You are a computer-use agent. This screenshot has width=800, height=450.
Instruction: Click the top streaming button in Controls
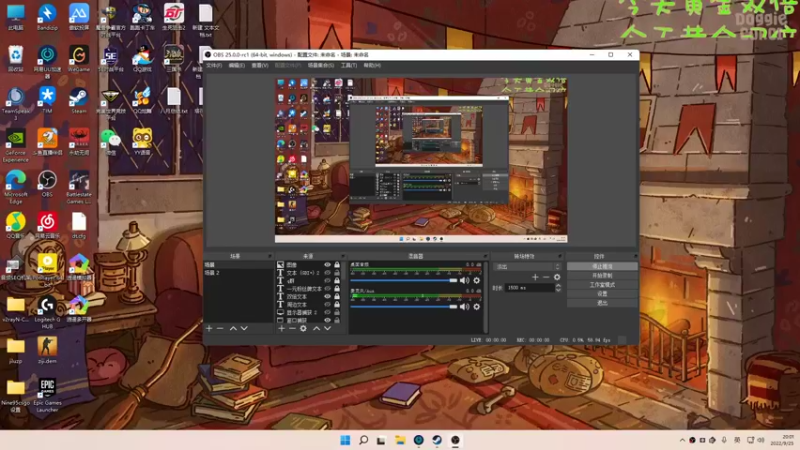coord(602,266)
